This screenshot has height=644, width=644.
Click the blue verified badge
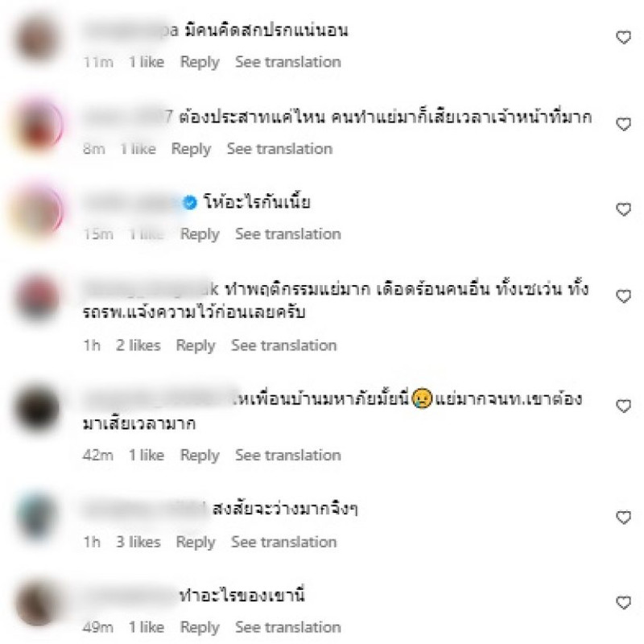pyautogui.click(x=190, y=203)
